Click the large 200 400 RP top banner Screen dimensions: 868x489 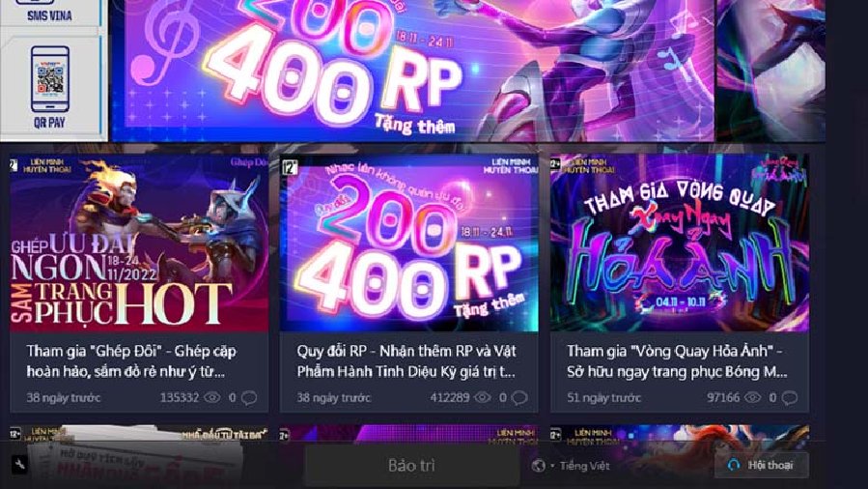[x=412, y=70]
